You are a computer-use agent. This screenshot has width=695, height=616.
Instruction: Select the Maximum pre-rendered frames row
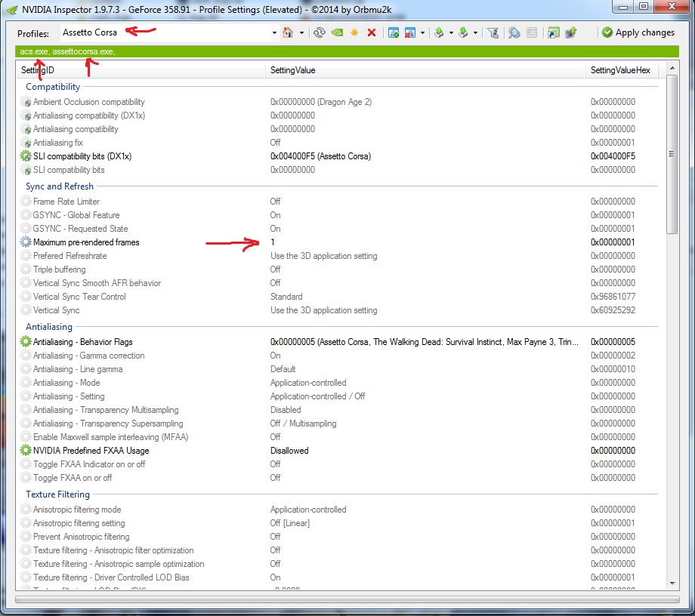click(86, 242)
